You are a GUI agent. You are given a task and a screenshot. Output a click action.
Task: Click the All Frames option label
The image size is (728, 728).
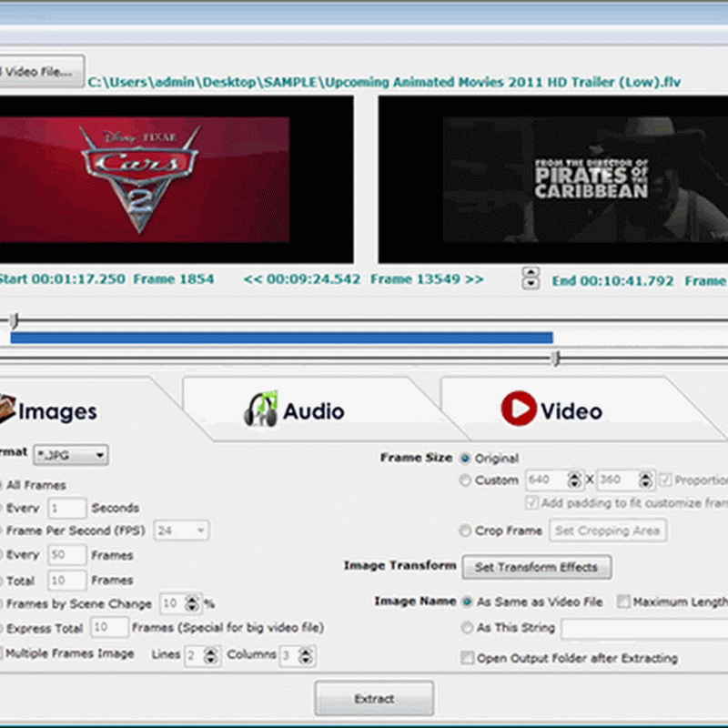coord(36,485)
